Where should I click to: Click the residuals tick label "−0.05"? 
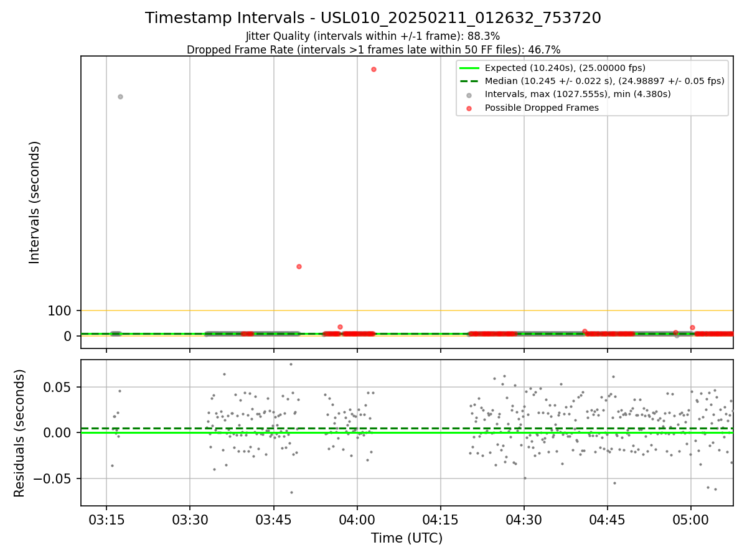coord(53,478)
